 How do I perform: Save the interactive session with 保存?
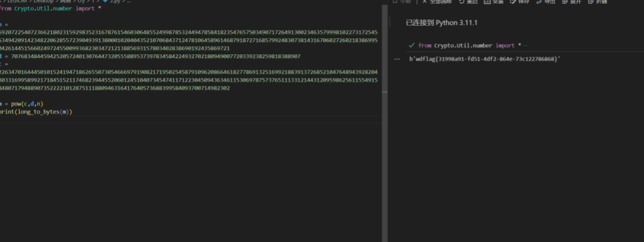tap(519, 2)
